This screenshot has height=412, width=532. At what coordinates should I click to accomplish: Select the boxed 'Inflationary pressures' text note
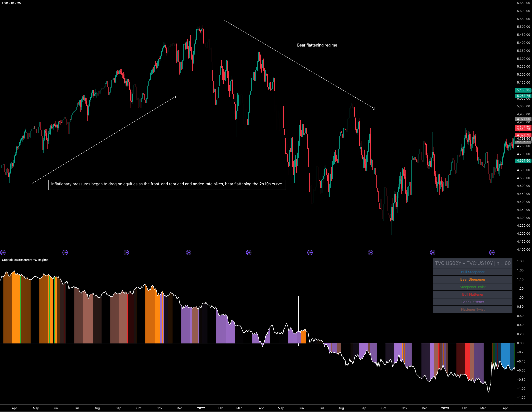pyautogui.click(x=167, y=184)
